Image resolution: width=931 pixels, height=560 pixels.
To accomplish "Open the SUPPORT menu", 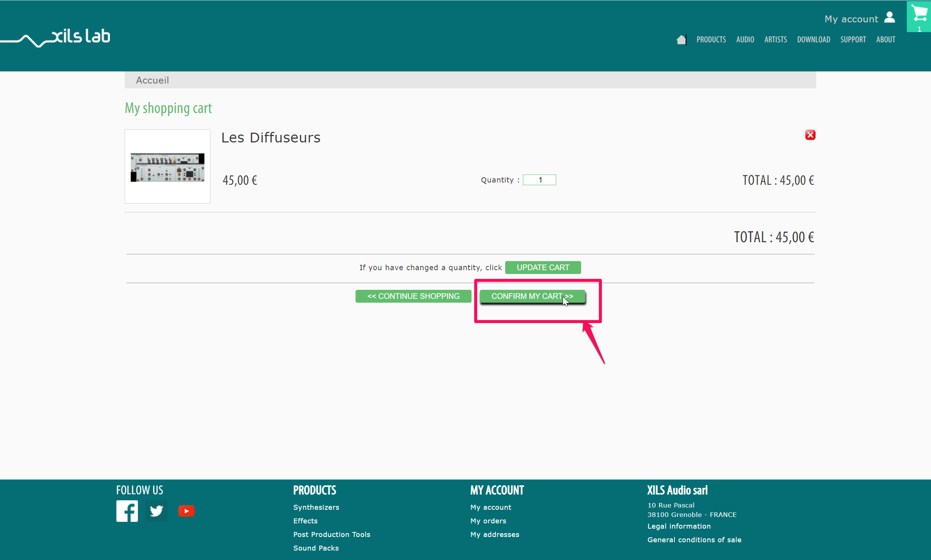I will pos(853,40).
